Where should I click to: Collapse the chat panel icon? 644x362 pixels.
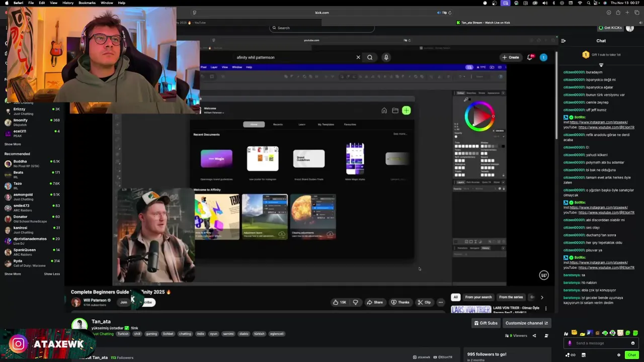click(563, 41)
